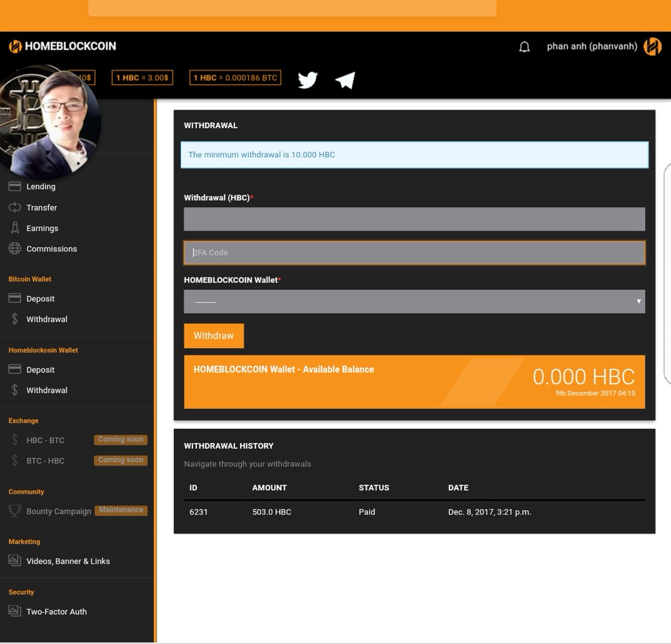Click the 0.000 HBC available balance

tap(584, 377)
